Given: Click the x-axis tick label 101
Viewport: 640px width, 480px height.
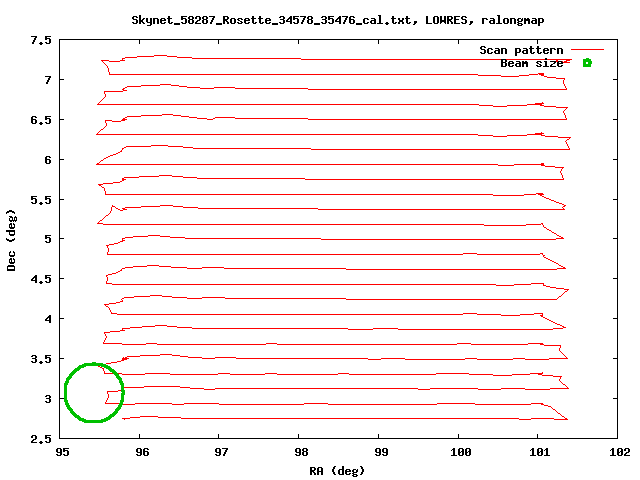Looking at the screenshot, I should click(x=540, y=452).
